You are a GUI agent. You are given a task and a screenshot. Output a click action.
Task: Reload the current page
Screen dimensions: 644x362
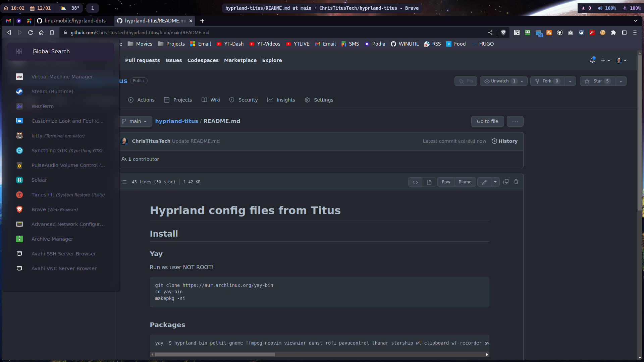click(31, 33)
